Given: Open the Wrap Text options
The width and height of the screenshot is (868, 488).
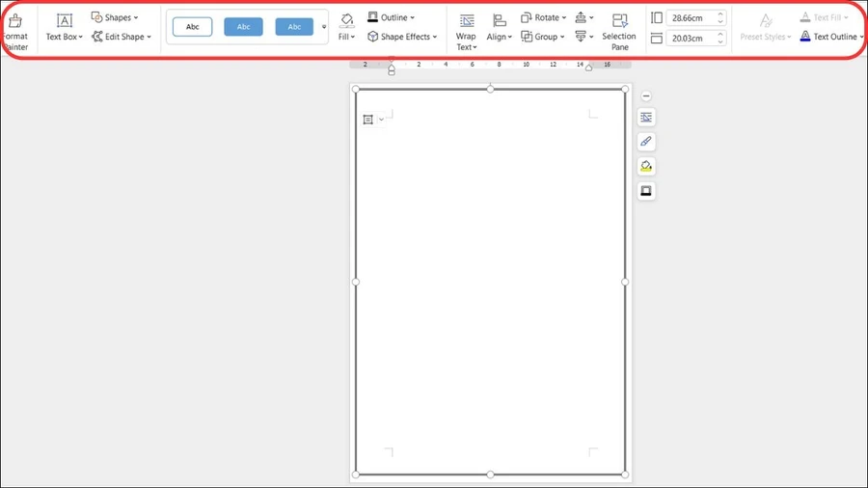Looking at the screenshot, I should click(x=466, y=32).
